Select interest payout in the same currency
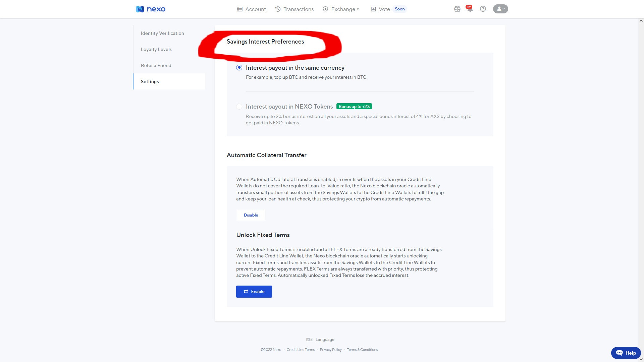This screenshot has width=644, height=362. (x=239, y=68)
